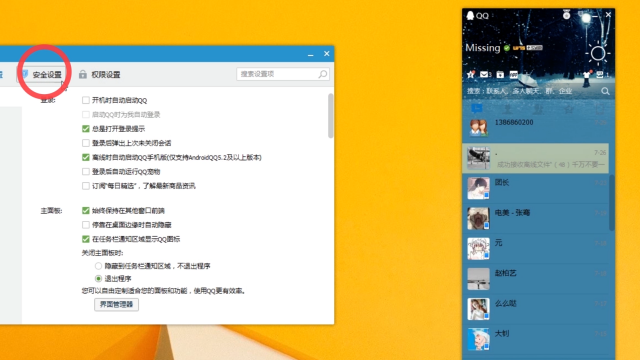Open chat with 电美 - 张骞

[x=536, y=218]
